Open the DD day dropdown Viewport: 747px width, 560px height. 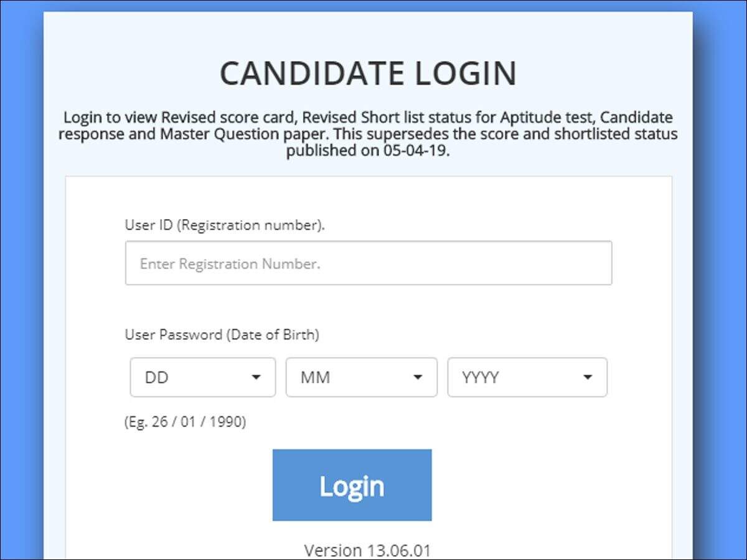point(202,377)
